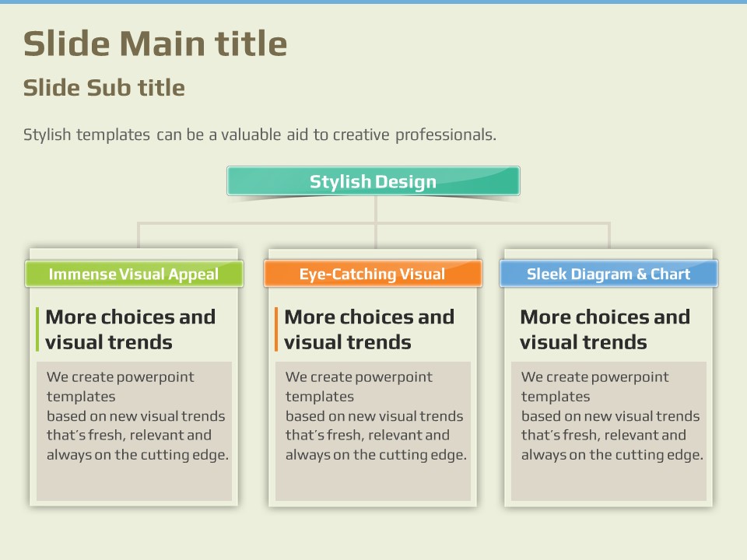Click the orange Eye-Catching Visual label

point(372,274)
